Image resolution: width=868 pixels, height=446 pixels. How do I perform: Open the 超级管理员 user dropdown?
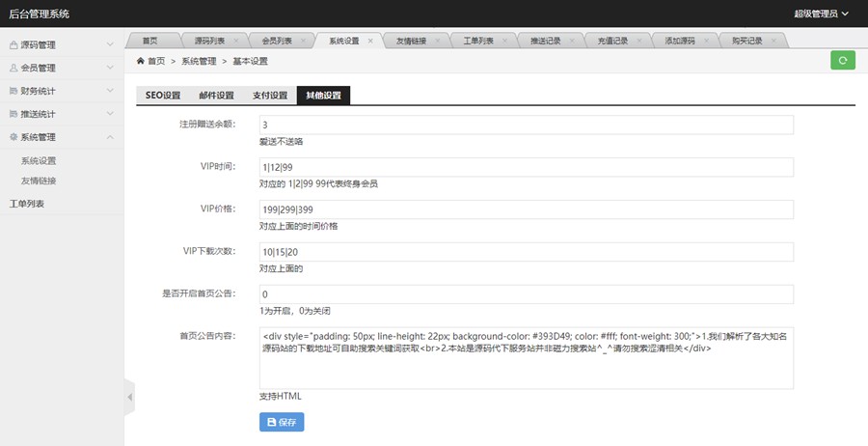coord(820,14)
